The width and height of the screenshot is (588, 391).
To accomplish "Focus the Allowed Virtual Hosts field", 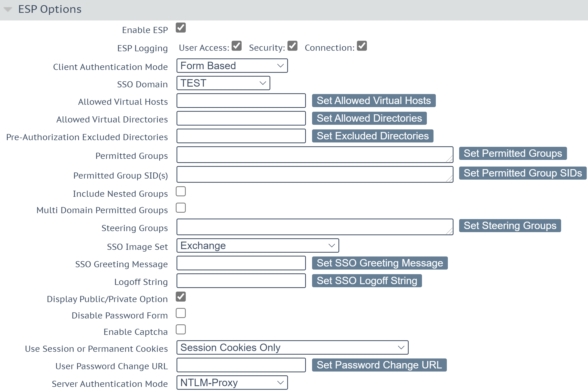I will [x=241, y=101].
